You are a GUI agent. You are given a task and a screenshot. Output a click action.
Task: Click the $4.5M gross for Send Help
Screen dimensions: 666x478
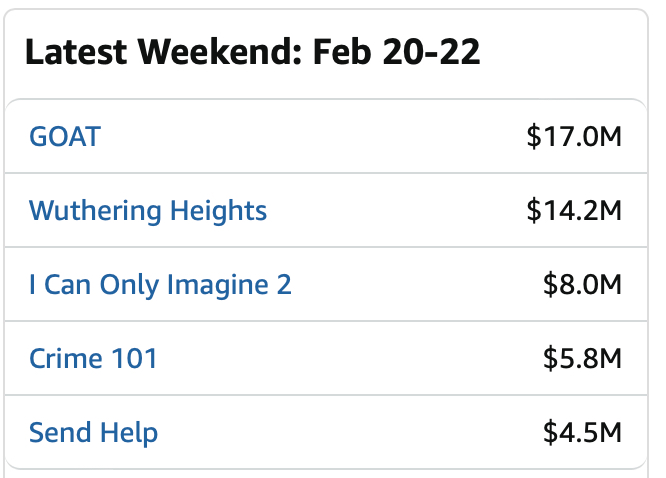(582, 433)
